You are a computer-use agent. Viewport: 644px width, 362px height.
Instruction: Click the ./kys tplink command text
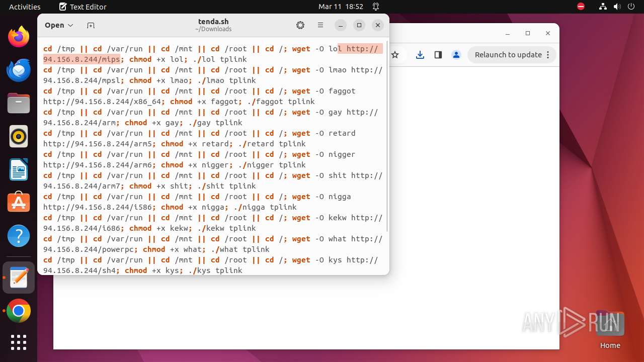215,270
